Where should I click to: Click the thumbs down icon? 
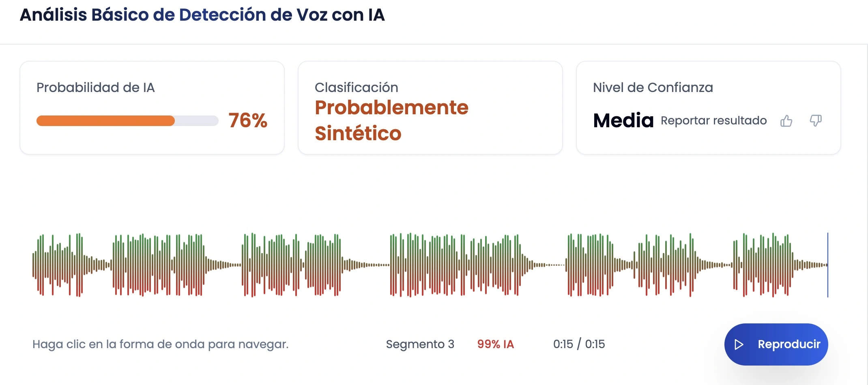[x=816, y=120]
